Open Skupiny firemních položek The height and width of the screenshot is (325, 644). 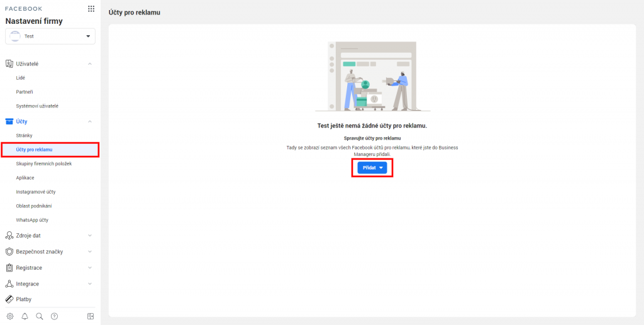(44, 163)
